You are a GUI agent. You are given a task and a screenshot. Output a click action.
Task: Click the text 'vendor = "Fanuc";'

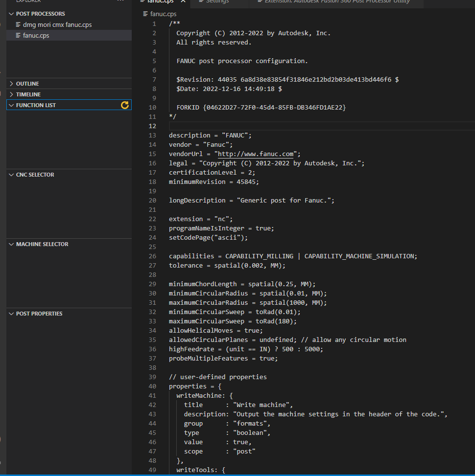point(201,144)
